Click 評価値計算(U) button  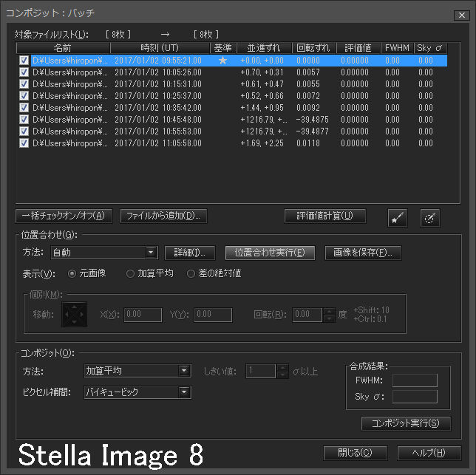(x=325, y=216)
